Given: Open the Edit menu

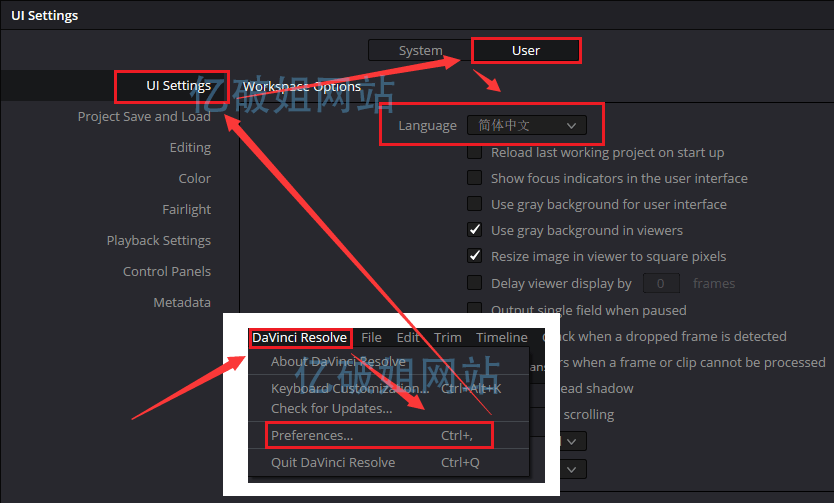Looking at the screenshot, I should tap(408, 338).
